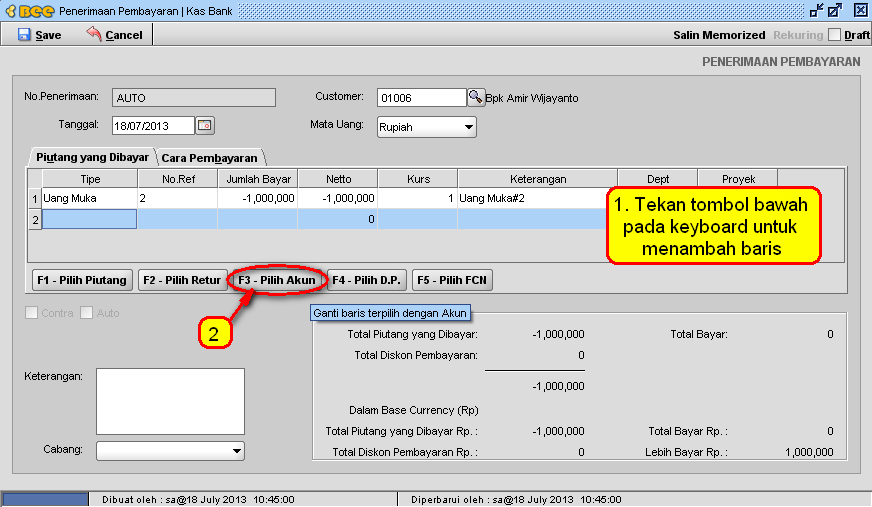
Task: Click the Netto column header
Action: 338,179
